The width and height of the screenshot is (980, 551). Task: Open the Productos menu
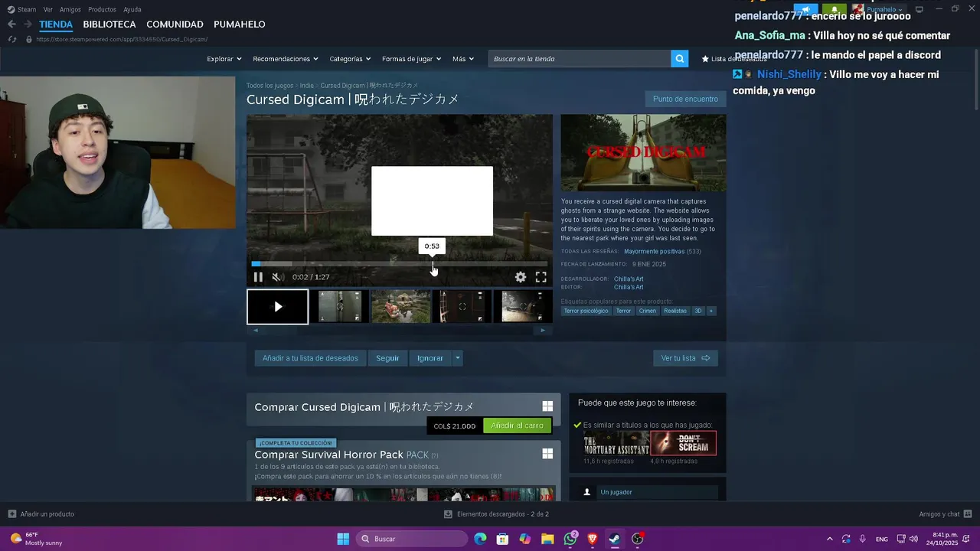[102, 9]
